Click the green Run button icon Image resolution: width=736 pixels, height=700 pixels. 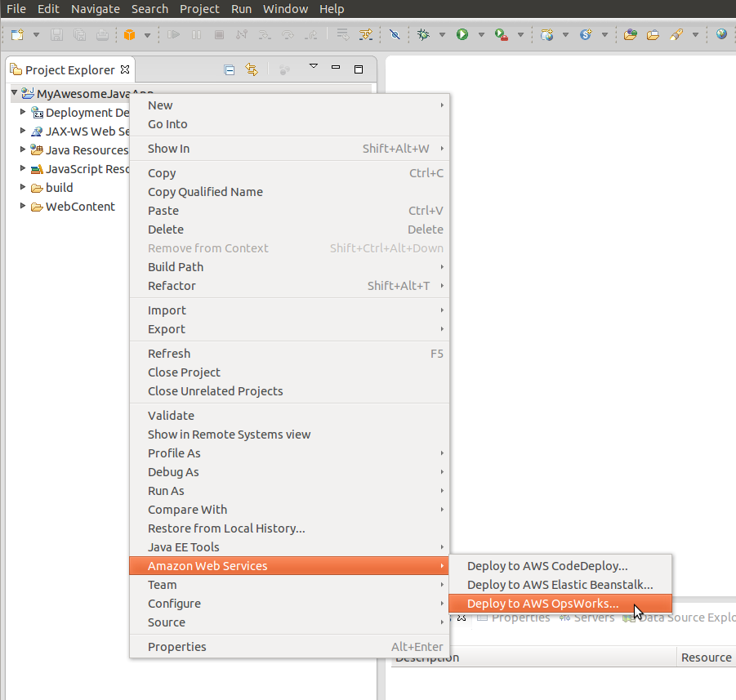click(462, 34)
